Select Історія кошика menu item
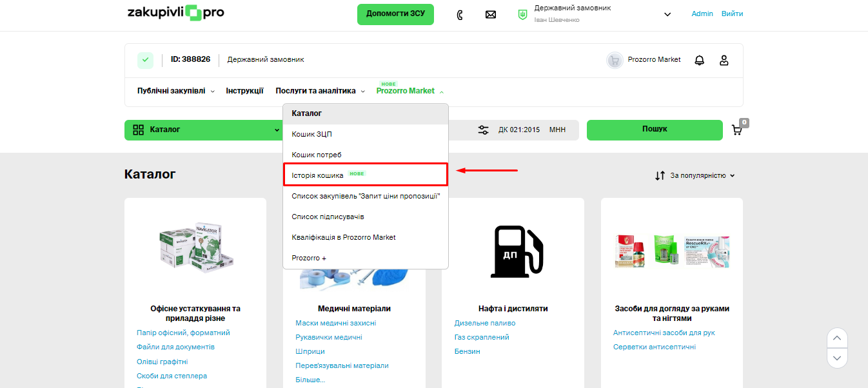The image size is (868, 388). (318, 175)
